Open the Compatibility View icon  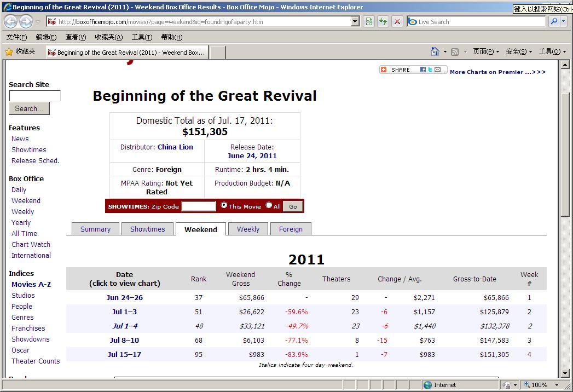click(x=369, y=22)
